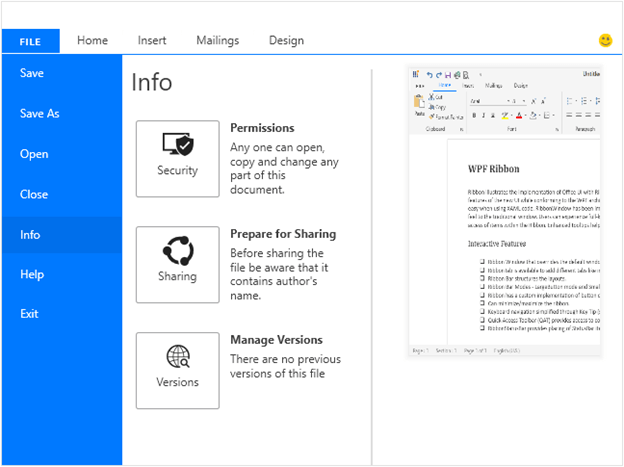The width and height of the screenshot is (624, 467).
Task: Choose Close from the backstage menu
Action: tap(34, 194)
